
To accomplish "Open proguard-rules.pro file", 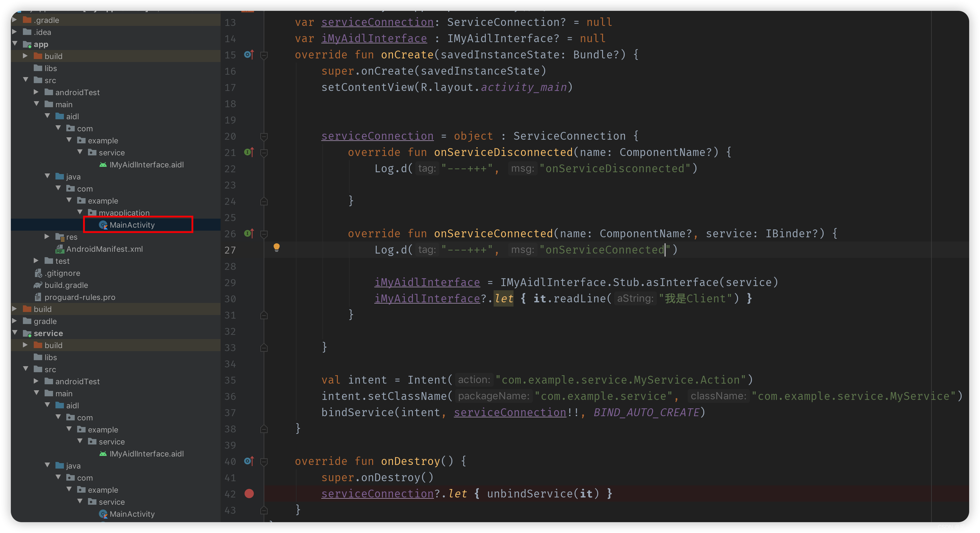I will (80, 297).
